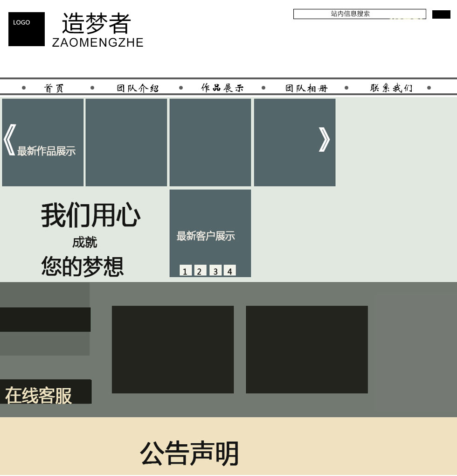Click the 站内信息搜索 search field
The width and height of the screenshot is (457, 476).
click(x=360, y=14)
